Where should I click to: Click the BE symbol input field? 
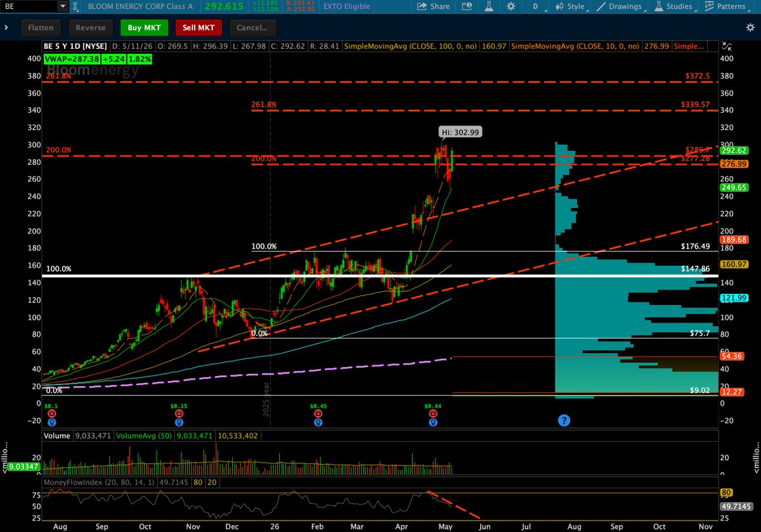pos(29,6)
